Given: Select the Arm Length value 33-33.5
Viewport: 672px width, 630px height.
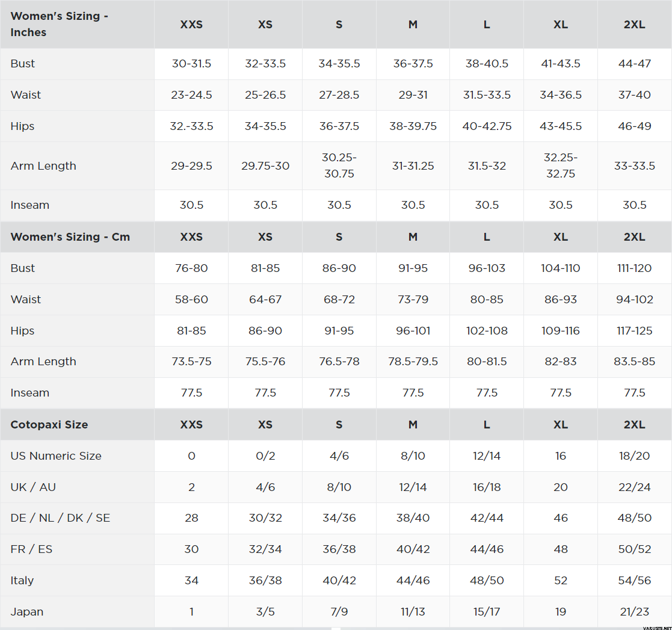Looking at the screenshot, I should (634, 166).
